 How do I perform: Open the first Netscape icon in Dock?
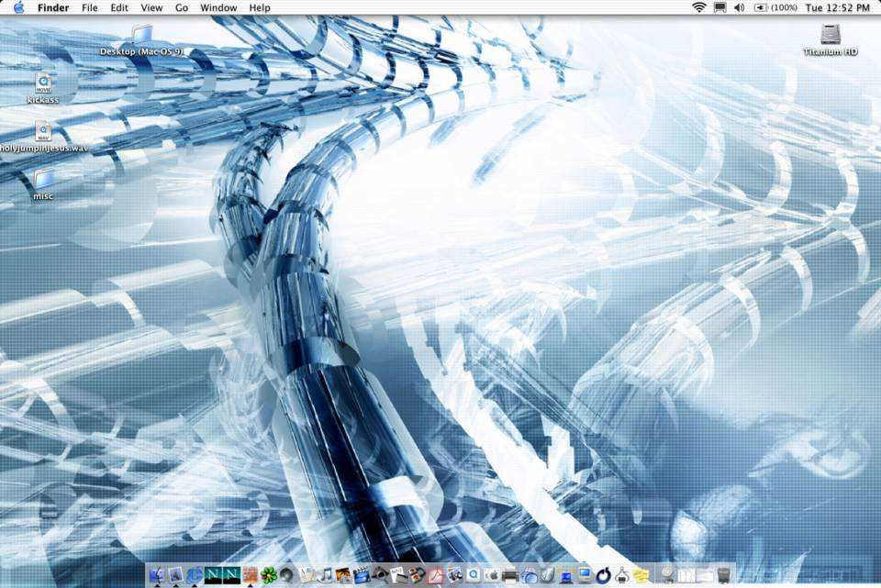tap(213, 575)
